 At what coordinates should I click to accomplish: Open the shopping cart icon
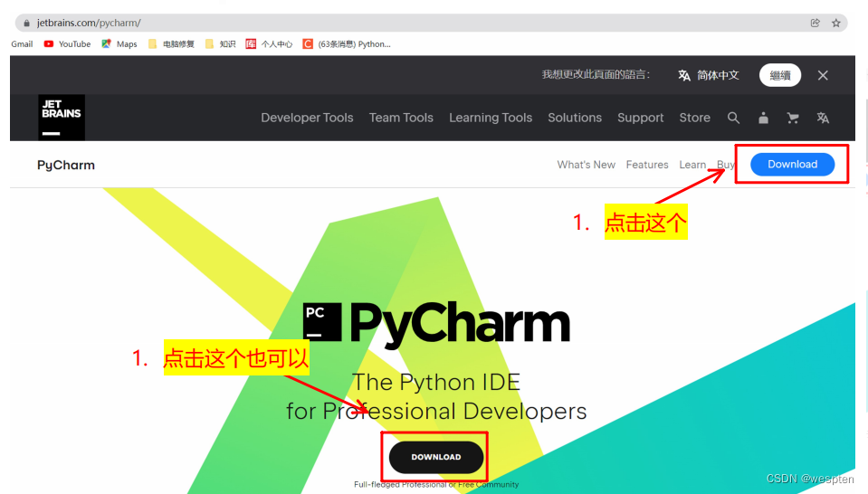pyautogui.click(x=793, y=118)
